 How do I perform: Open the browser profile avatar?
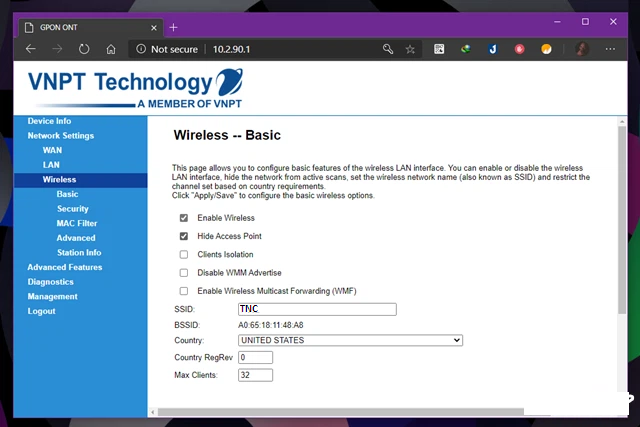[x=582, y=49]
